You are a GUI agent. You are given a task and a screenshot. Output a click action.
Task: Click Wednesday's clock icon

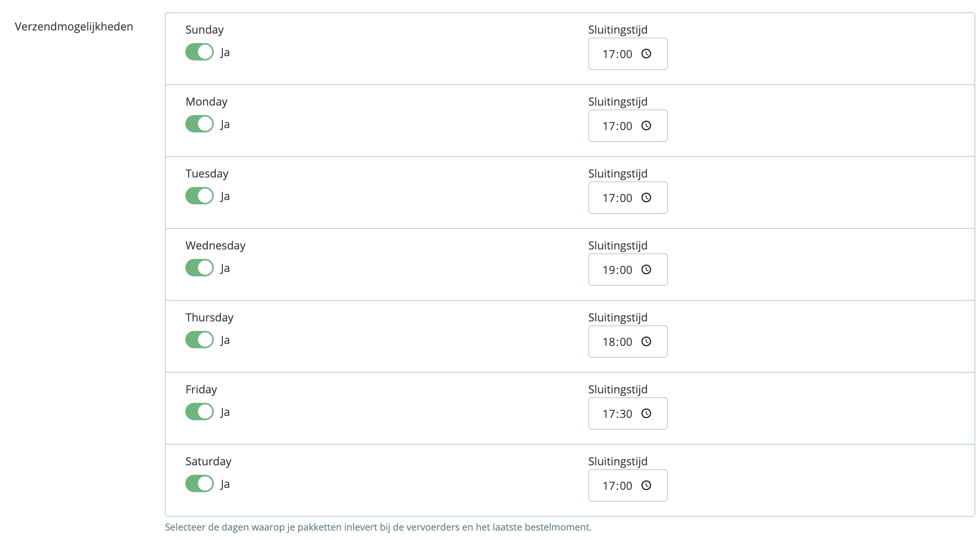tap(646, 270)
